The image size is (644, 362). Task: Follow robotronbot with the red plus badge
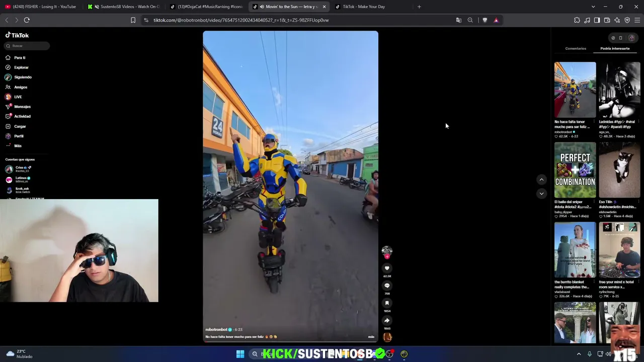pos(387,257)
